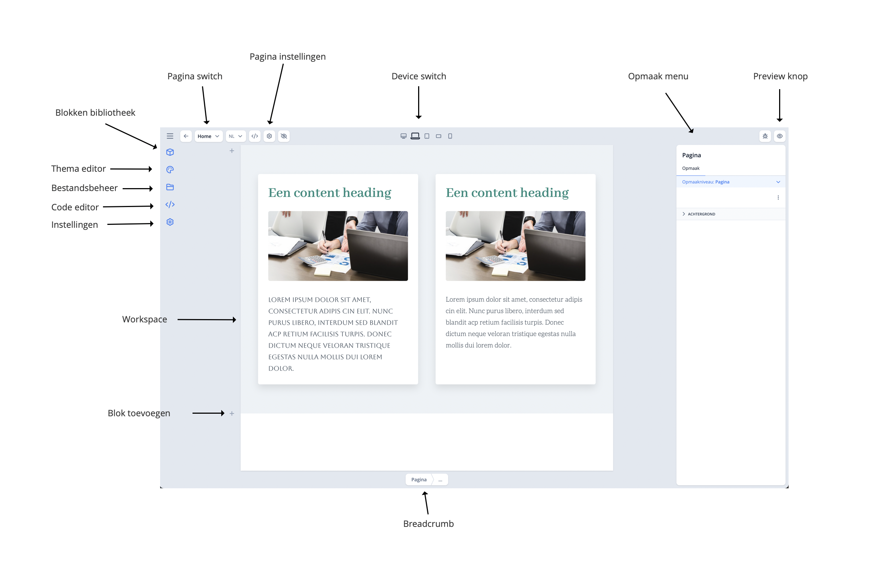Switch to desktop monitor device view

pyautogui.click(x=404, y=136)
